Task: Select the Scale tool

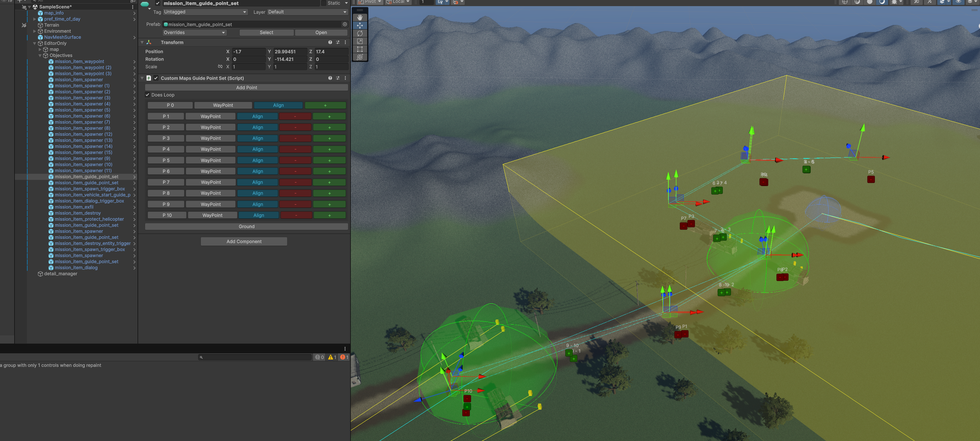Action: [359, 41]
